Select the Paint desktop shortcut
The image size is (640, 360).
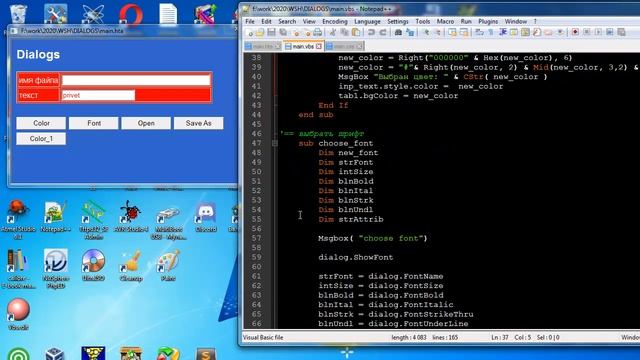168,266
